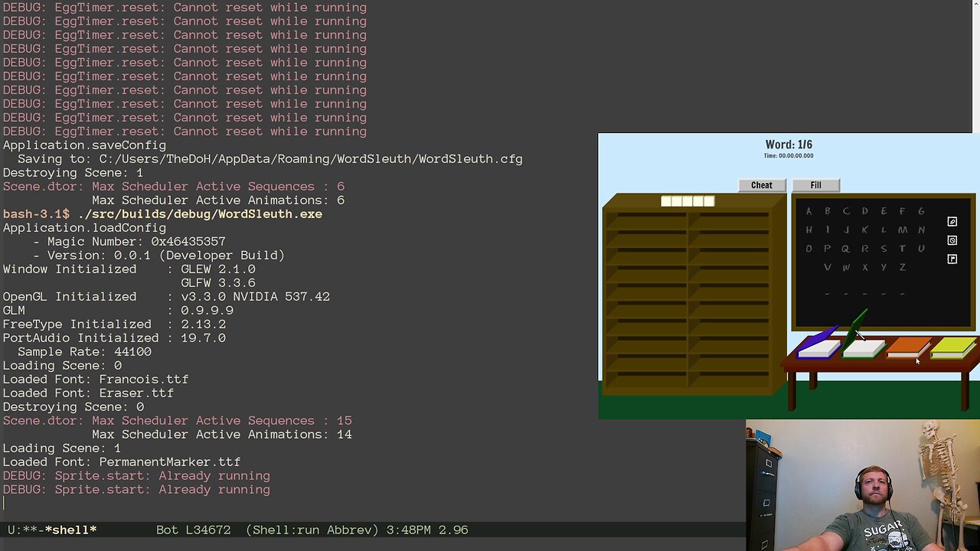The image size is (980, 551).
Task: Click the 'Max Scheduler Active Sequences : 15' line
Action: (x=177, y=421)
